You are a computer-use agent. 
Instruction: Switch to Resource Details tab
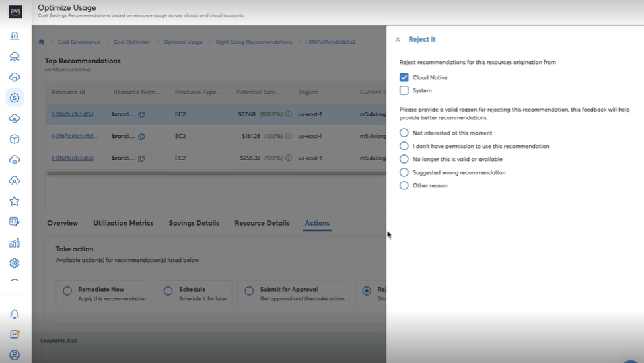pyautogui.click(x=262, y=223)
